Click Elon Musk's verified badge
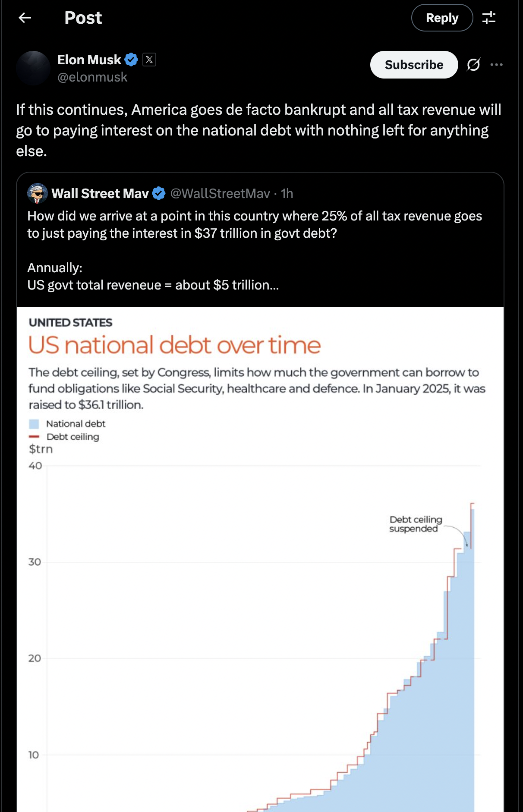The width and height of the screenshot is (523, 812). point(131,60)
